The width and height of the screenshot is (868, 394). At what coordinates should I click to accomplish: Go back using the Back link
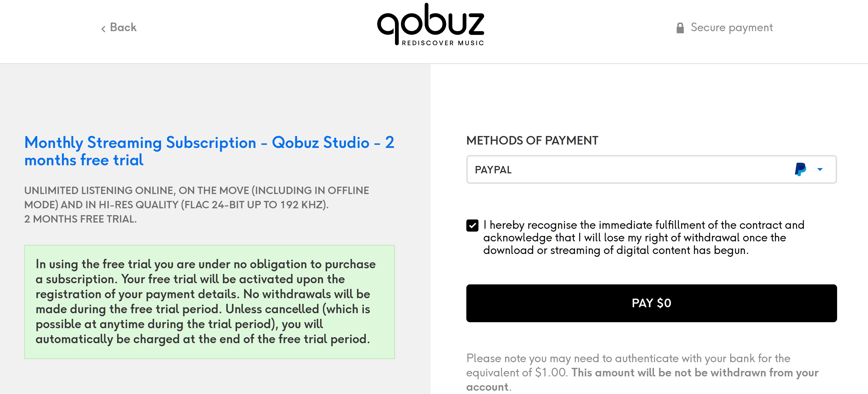click(x=123, y=27)
